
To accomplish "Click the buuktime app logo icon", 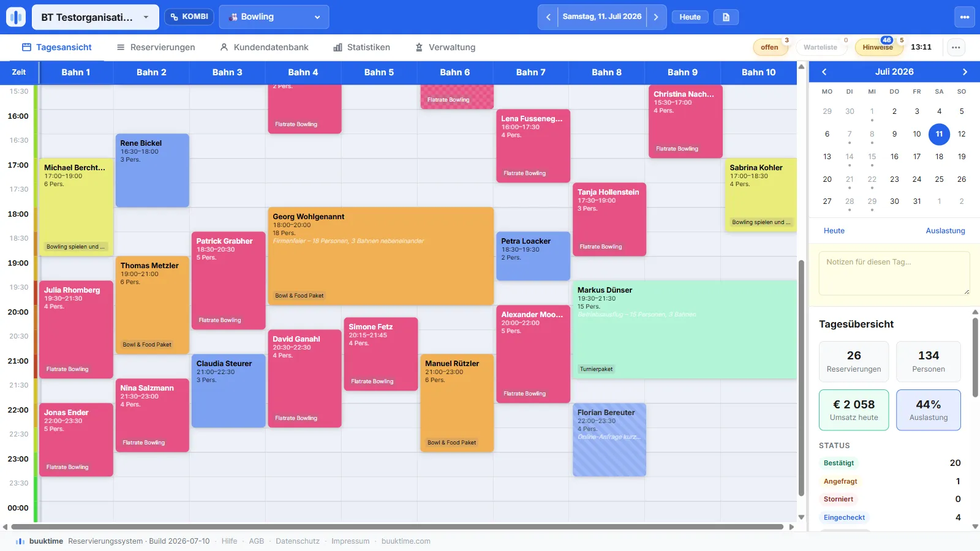I will pos(16,17).
